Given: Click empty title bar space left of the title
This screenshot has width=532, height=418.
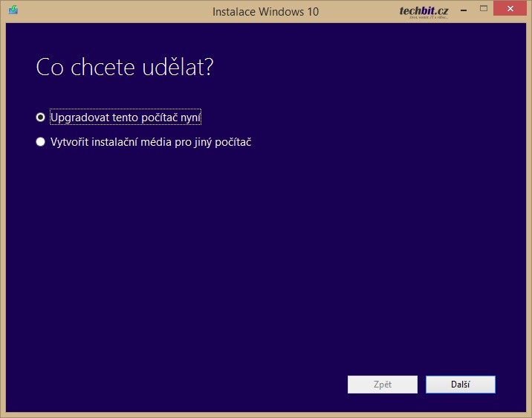Looking at the screenshot, I should [111, 11].
